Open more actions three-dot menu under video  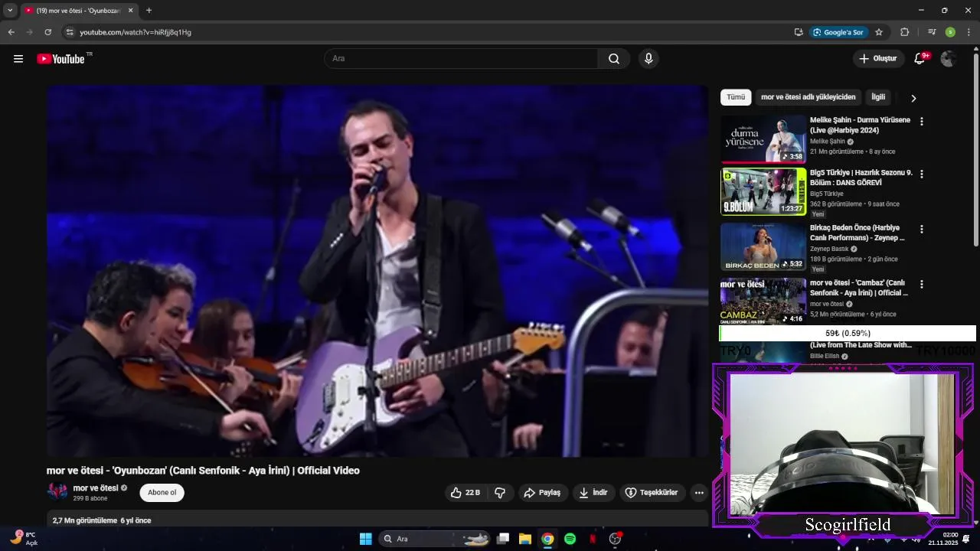pyautogui.click(x=699, y=493)
